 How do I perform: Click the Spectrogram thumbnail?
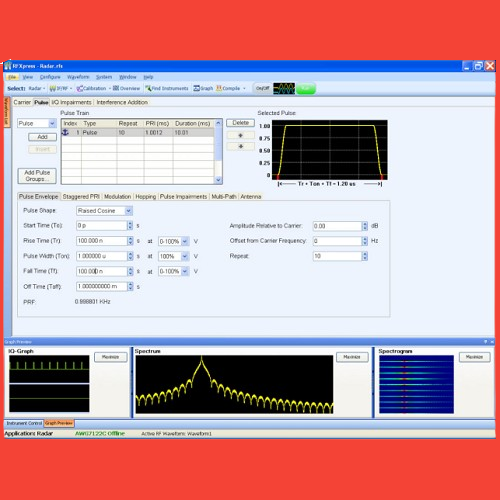pos(416,384)
